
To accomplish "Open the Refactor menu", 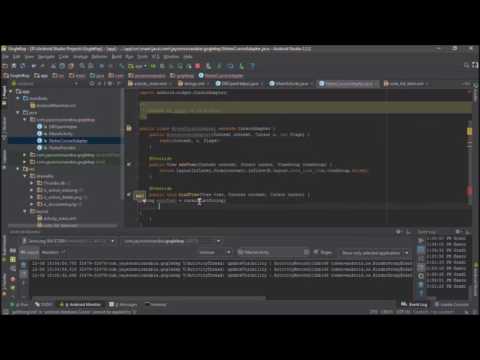I will 99,57.
